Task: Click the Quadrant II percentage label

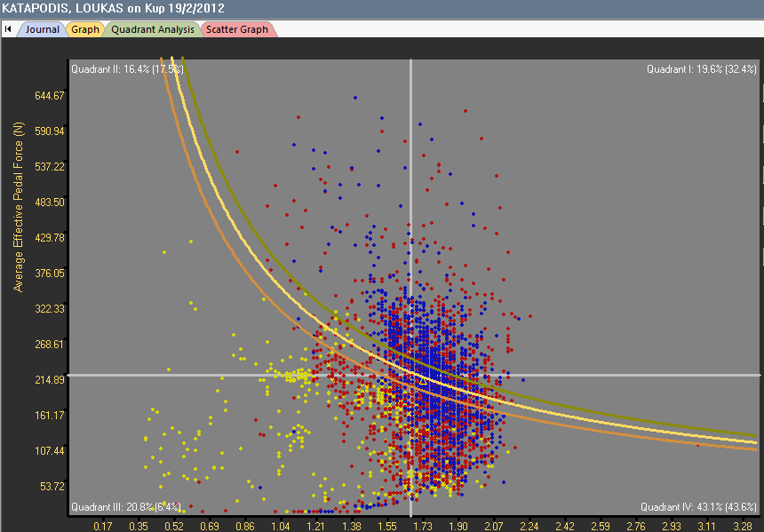Action: pos(127,68)
